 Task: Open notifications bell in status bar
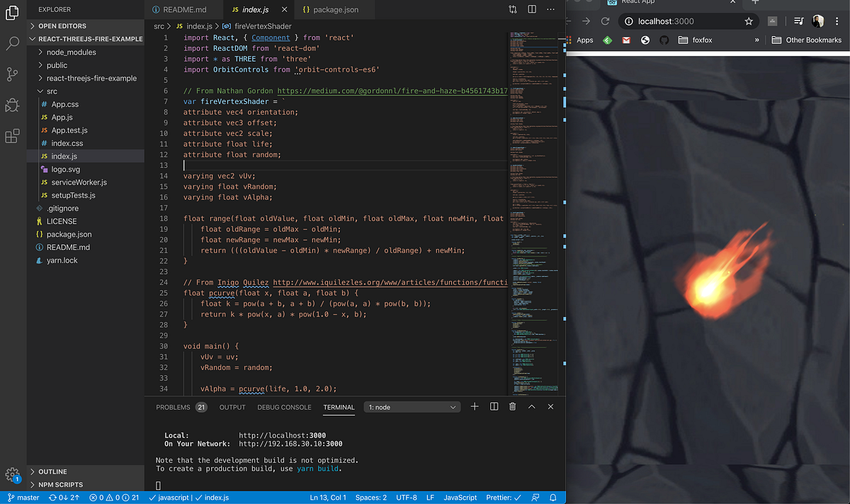click(554, 498)
